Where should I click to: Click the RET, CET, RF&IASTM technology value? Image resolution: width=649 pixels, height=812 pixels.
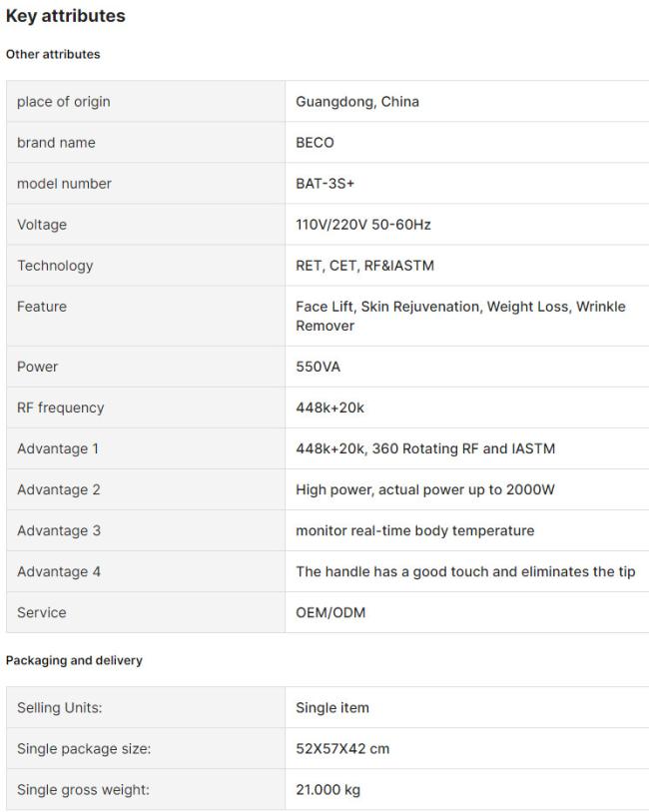point(364,265)
